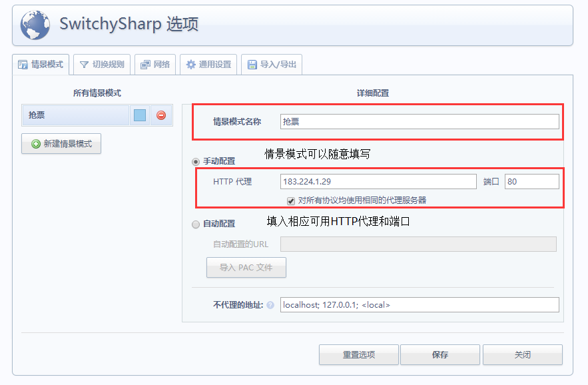
Task: Open the 导入/导出 tab
Action: pos(272,65)
